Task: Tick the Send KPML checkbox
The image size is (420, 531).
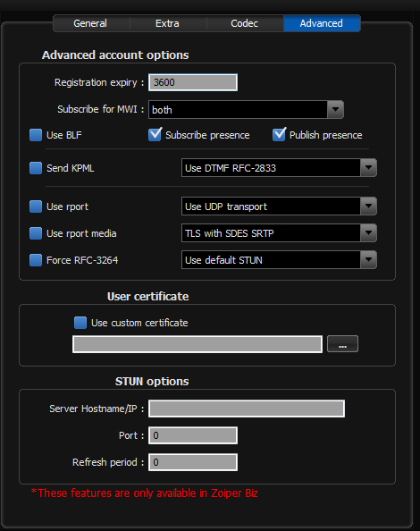Action: 36,168
